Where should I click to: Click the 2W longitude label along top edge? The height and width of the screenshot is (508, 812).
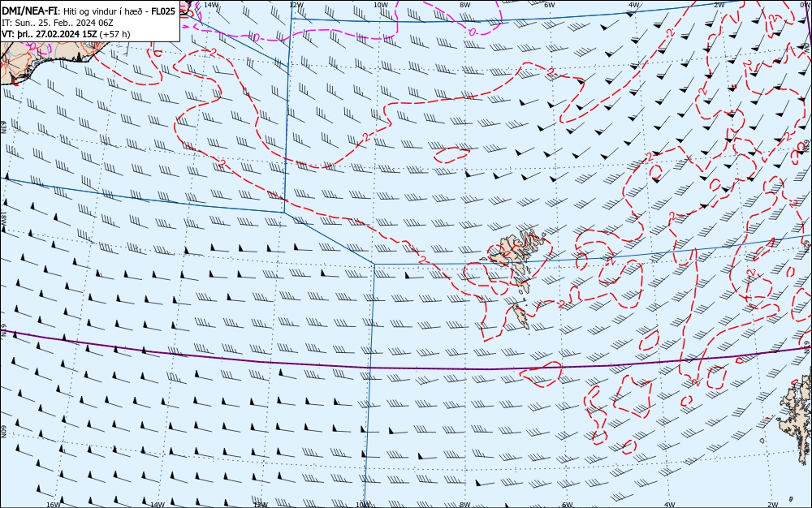click(x=719, y=5)
